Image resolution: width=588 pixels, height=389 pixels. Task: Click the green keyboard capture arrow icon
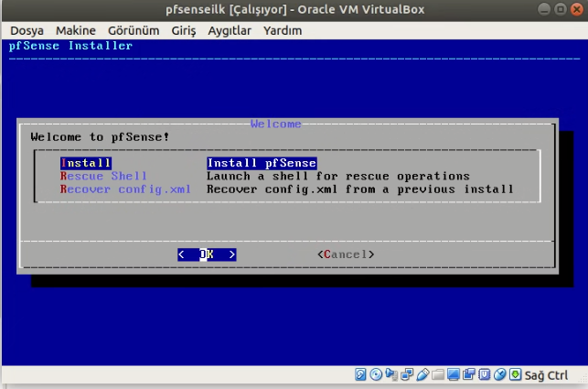pos(515,374)
